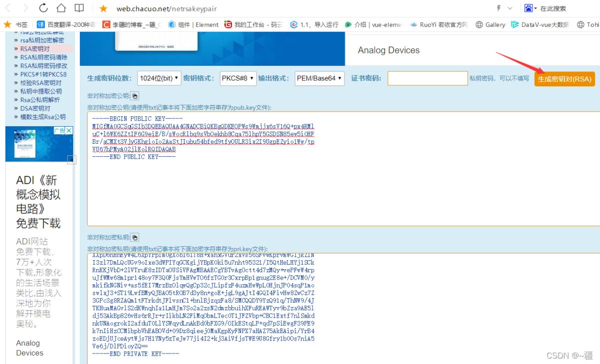The height and width of the screenshot is (364, 600).
Task: Open the key size 1024位(bit) dropdown
Action: click(x=158, y=78)
